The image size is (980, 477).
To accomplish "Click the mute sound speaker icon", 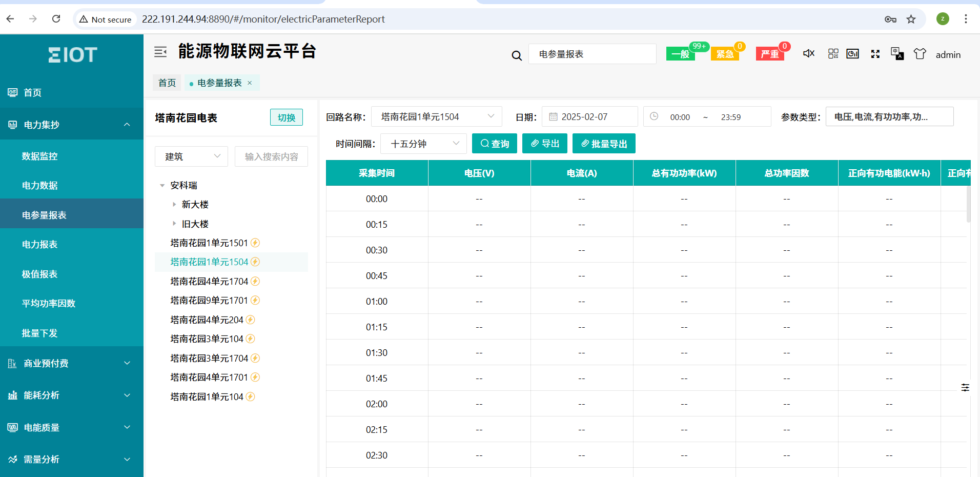I will (x=809, y=54).
